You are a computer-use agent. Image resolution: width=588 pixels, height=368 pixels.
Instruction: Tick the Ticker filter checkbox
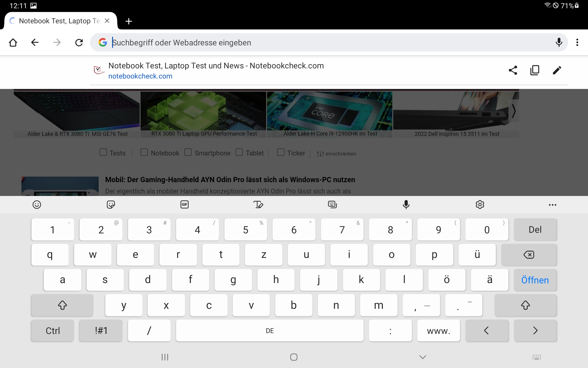pyautogui.click(x=281, y=152)
